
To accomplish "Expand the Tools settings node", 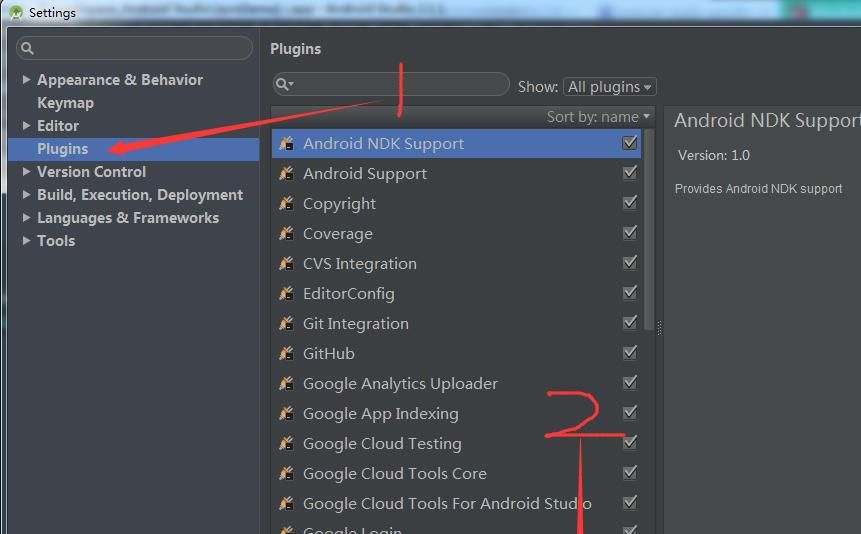I will (x=26, y=241).
